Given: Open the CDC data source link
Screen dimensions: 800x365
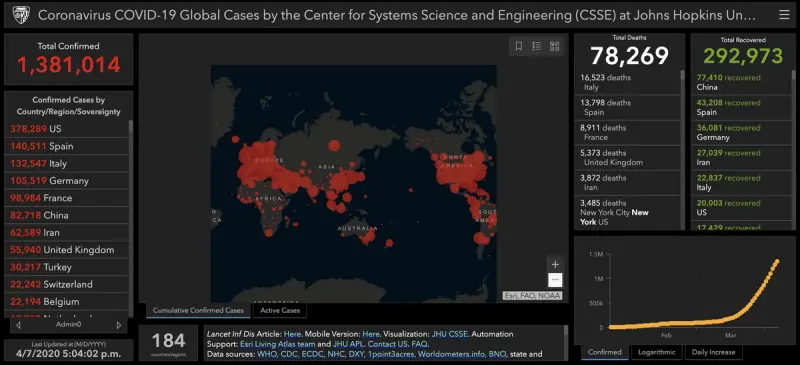Looking at the screenshot, I should coord(290,354).
